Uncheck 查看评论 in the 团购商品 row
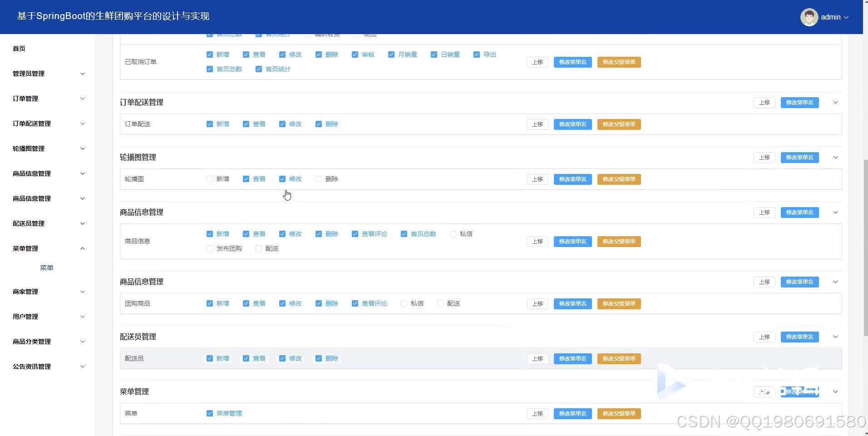868x436 pixels. 355,303
